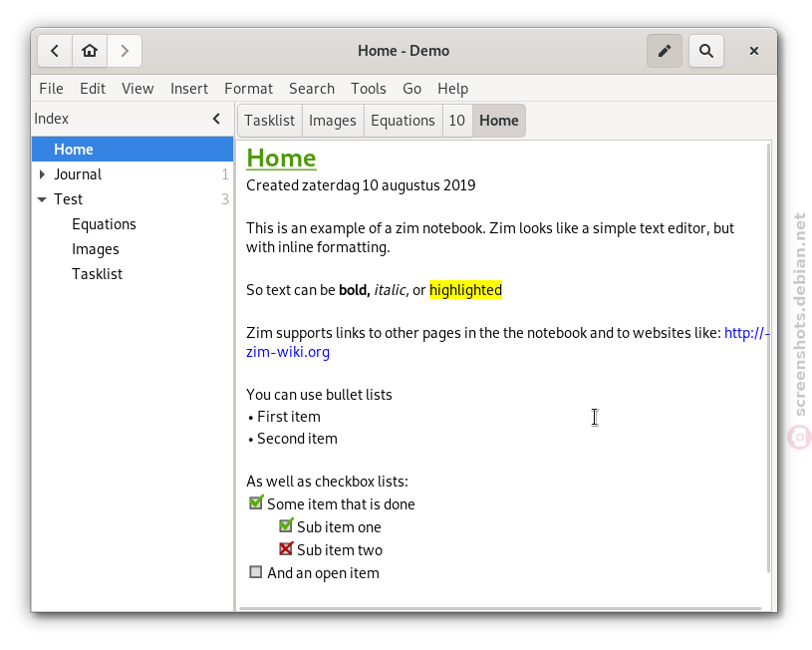
Task: Switch to the 10 path tab
Action: pyautogui.click(x=456, y=121)
